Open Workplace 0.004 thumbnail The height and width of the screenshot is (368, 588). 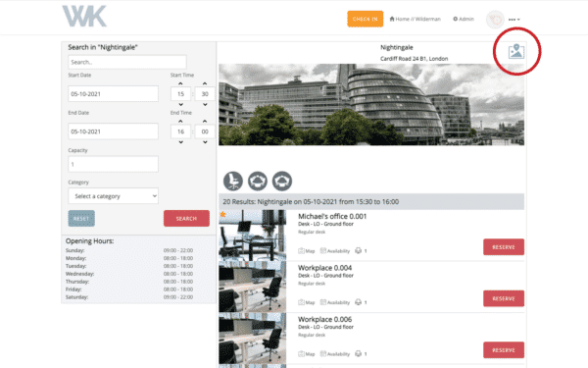[253, 287]
